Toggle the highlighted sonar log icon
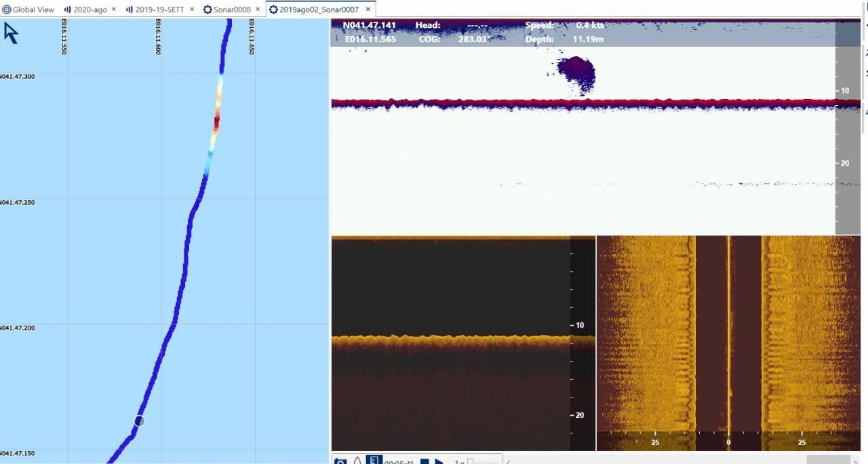 click(374, 460)
